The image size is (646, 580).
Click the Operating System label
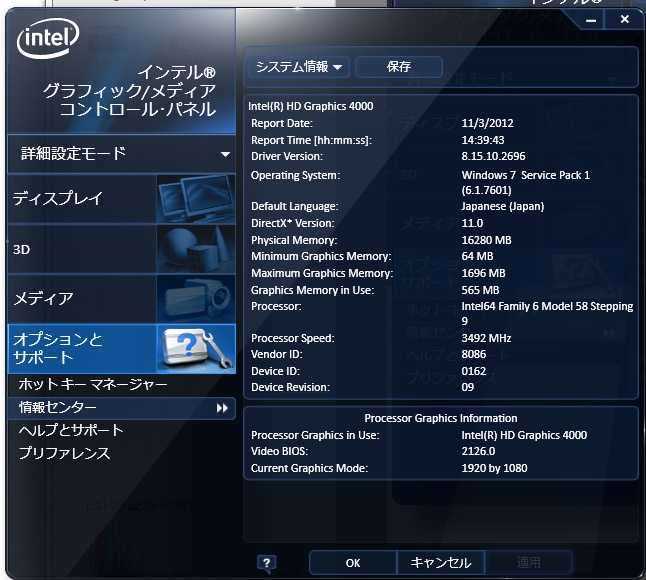[295, 175]
